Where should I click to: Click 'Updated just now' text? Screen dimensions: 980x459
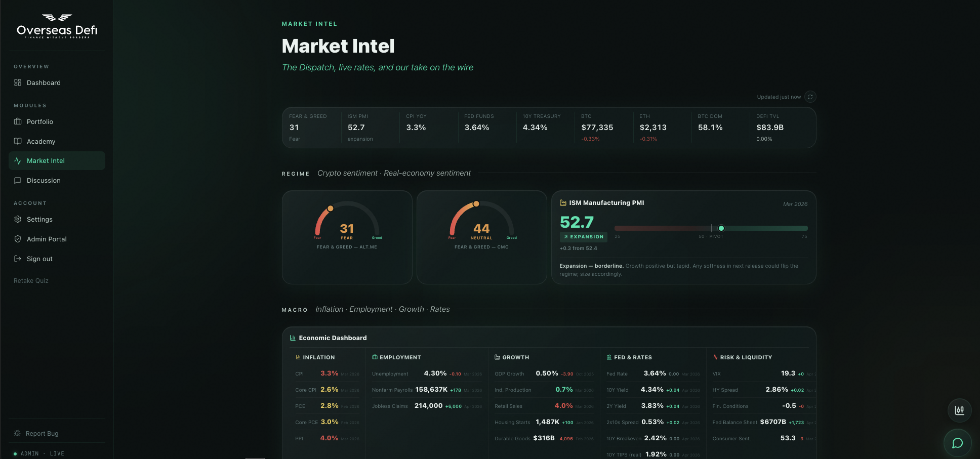(779, 97)
